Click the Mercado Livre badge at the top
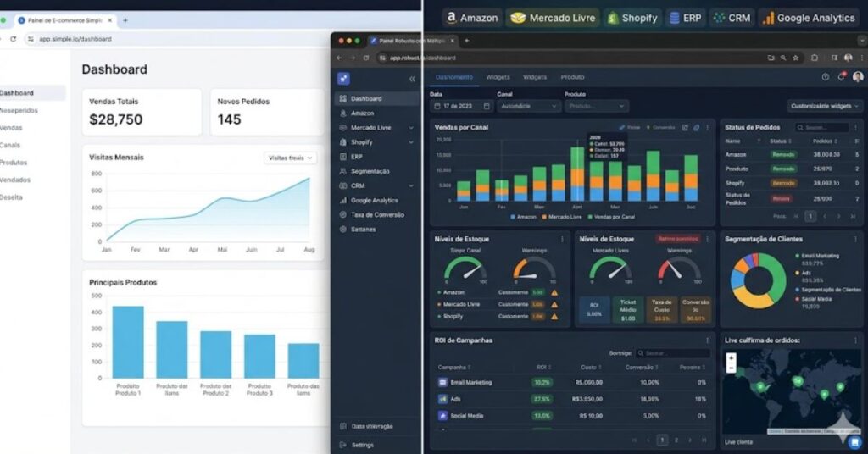 (553, 18)
